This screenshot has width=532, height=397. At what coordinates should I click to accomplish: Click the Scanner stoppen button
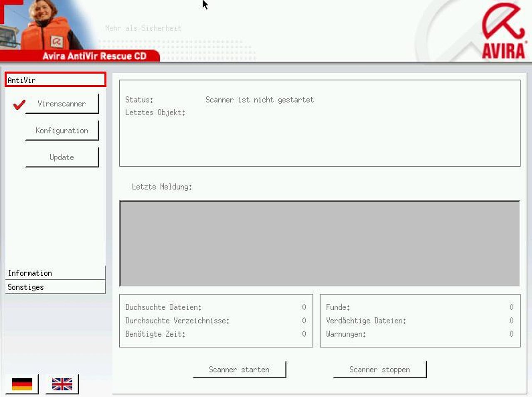tap(380, 370)
